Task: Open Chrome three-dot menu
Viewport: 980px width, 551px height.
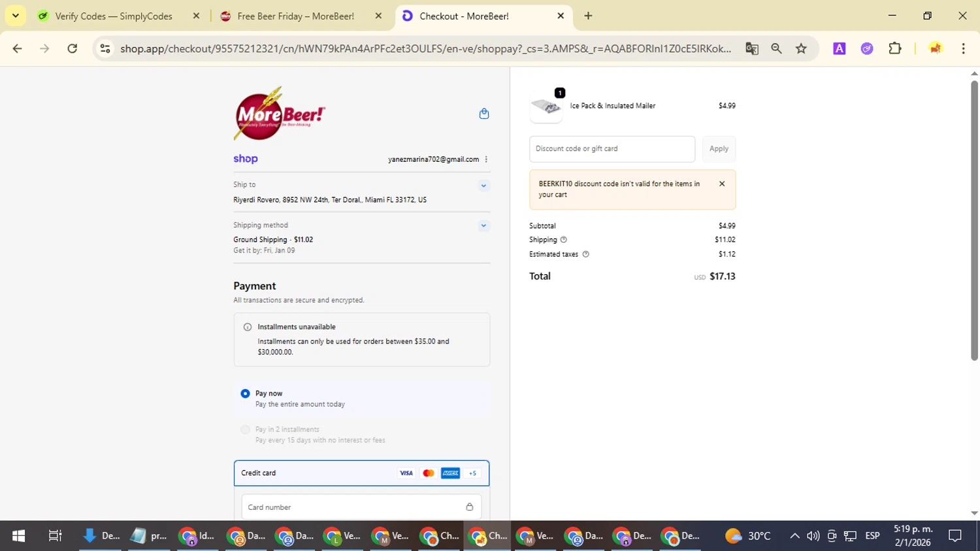Action: [x=963, y=48]
